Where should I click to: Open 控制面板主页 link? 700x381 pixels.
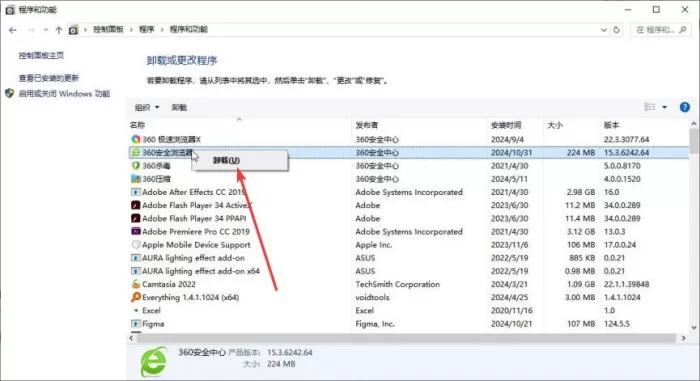point(41,55)
